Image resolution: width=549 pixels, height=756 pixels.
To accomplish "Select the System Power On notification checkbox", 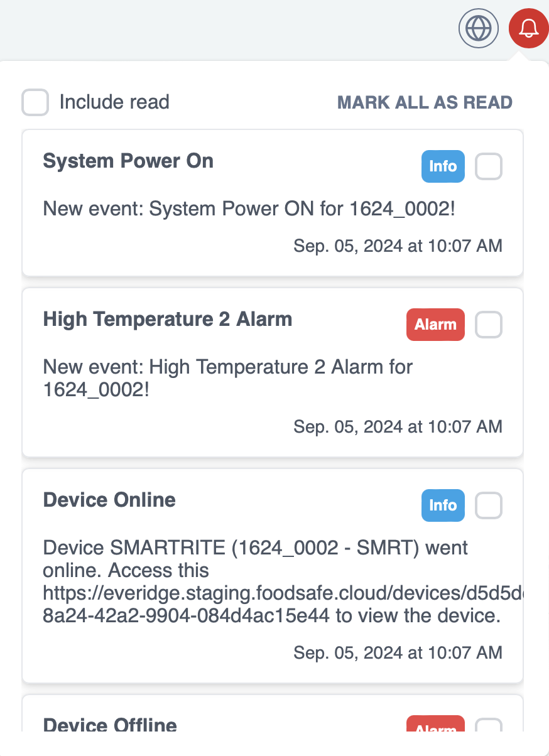I will pos(488,167).
